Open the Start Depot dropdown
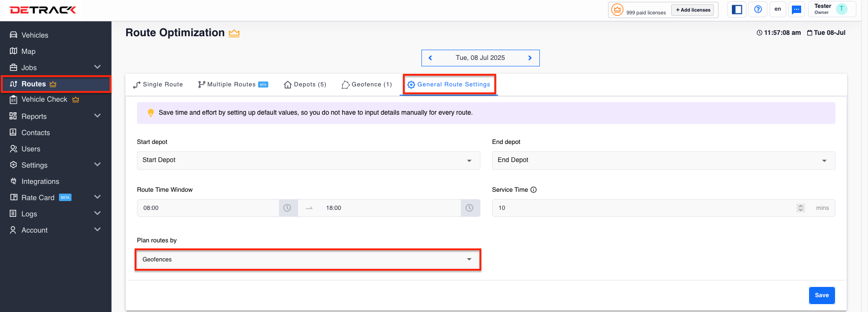868x312 pixels. tap(308, 160)
